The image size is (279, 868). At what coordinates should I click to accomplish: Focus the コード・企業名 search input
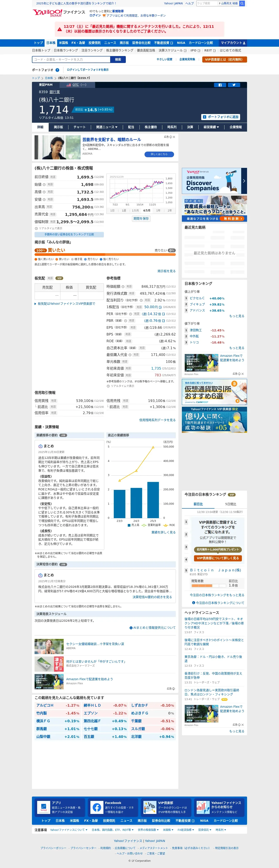coord(71,59)
